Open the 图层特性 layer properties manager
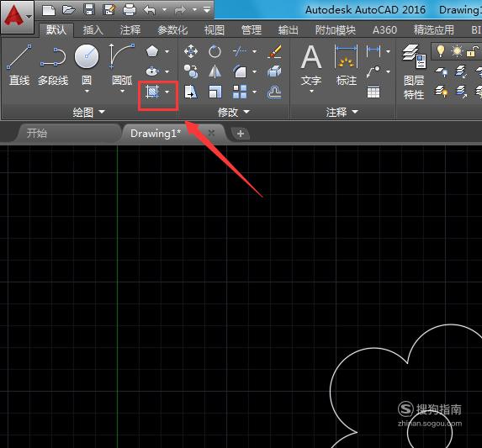Image resolution: width=482 pixels, height=448 pixels. coord(414,72)
